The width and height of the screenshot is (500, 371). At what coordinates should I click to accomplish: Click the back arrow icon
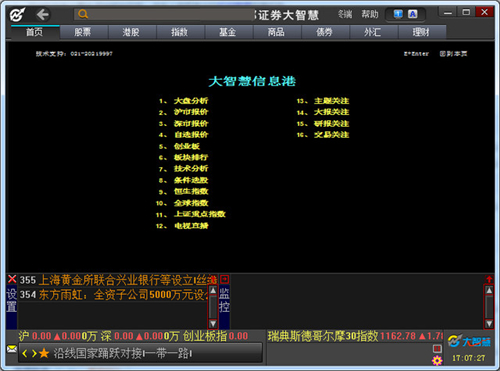[x=43, y=15]
